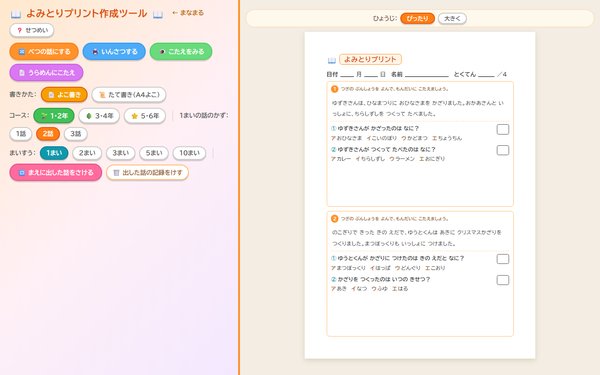Choose the 3・4年 course

pos(99,116)
